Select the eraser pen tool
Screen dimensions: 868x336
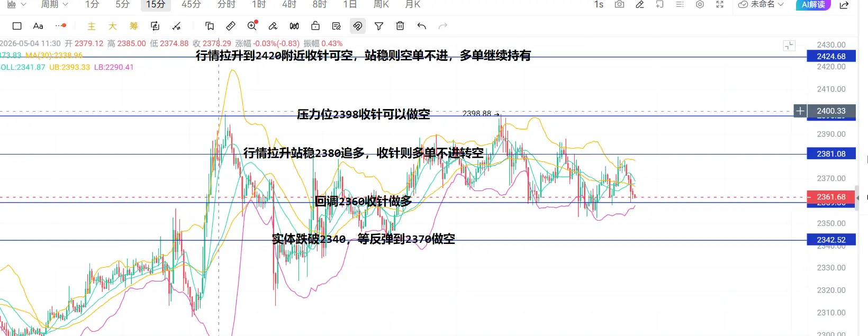click(x=273, y=26)
